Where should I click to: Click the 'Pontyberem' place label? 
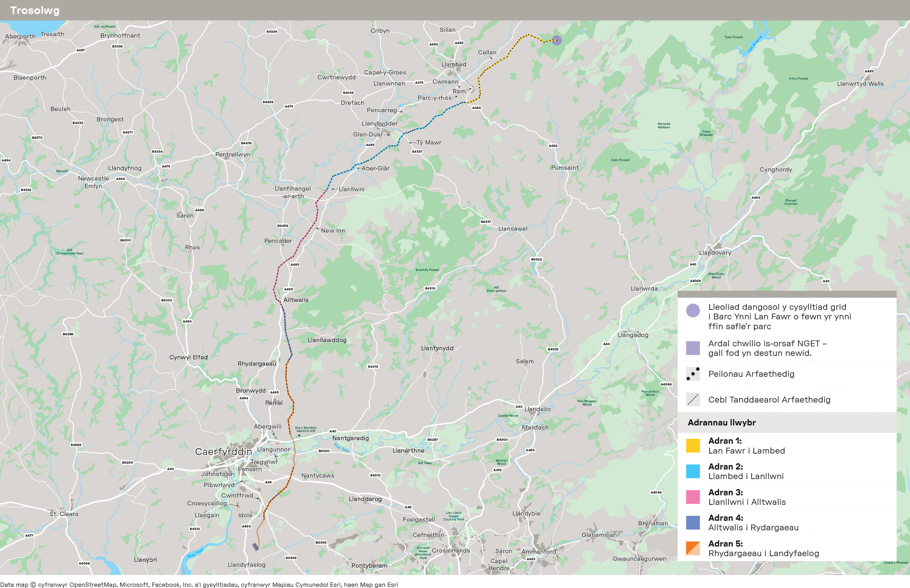(369, 565)
